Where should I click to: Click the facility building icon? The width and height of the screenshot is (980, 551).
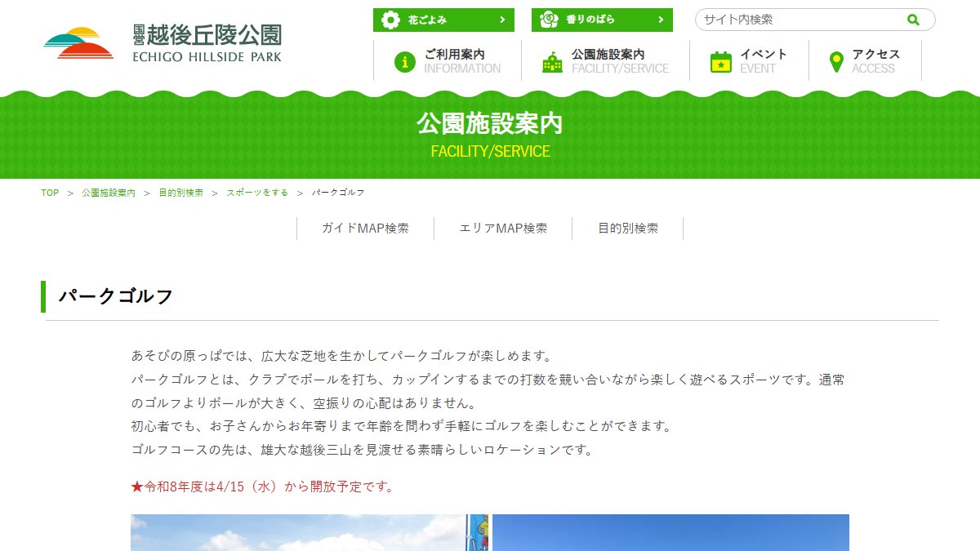(553, 61)
